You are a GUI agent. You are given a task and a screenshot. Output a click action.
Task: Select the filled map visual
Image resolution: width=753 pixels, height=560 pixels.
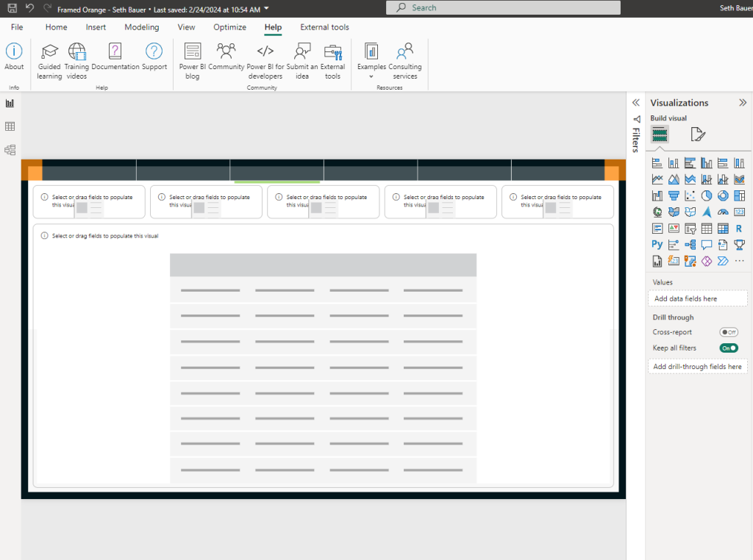point(674,212)
